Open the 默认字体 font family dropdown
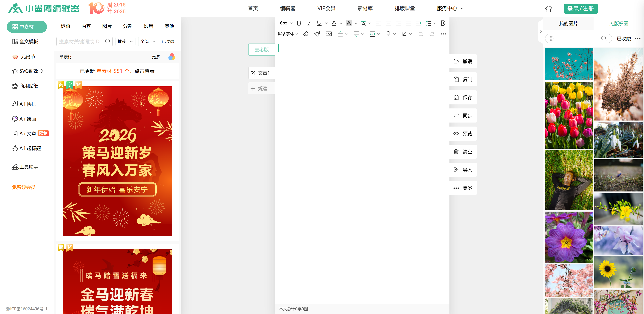 (288, 34)
